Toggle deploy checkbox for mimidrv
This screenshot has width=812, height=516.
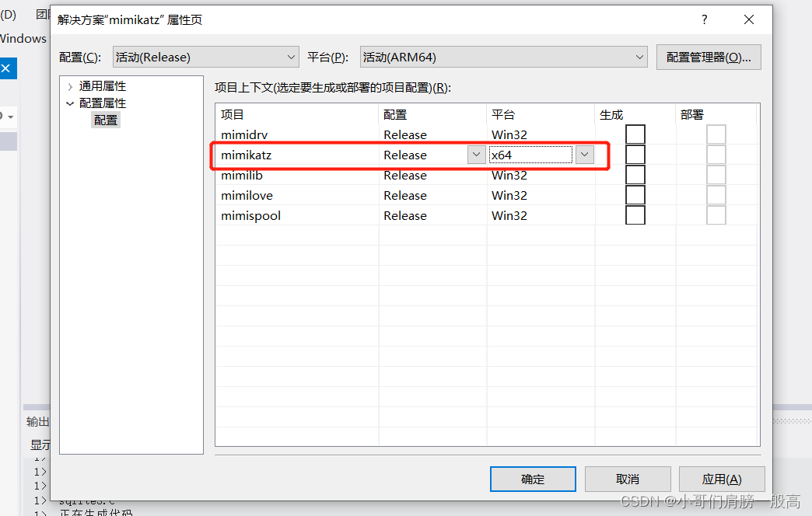pos(716,134)
